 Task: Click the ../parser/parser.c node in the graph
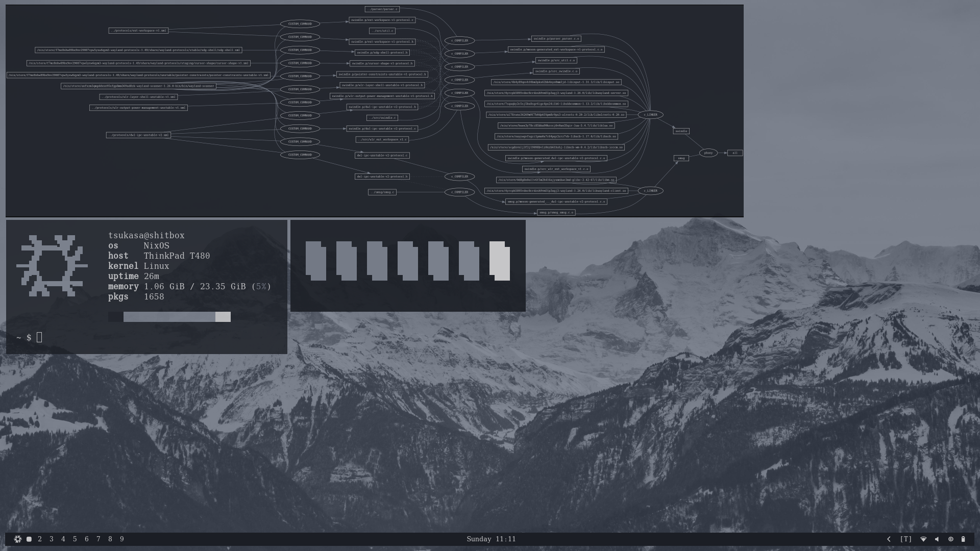382,9
